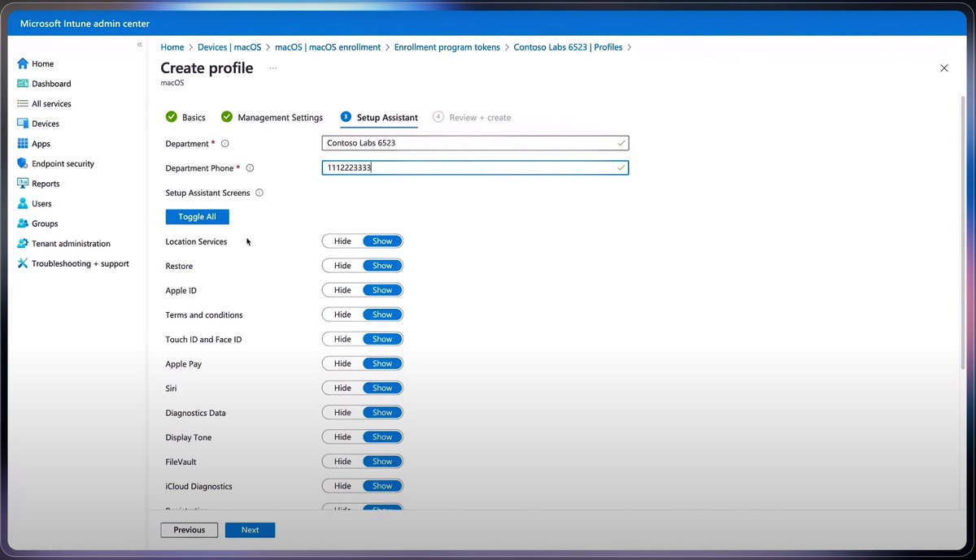The width and height of the screenshot is (976, 560).
Task: Set Touch ID and Face ID to Hide
Action: click(342, 339)
